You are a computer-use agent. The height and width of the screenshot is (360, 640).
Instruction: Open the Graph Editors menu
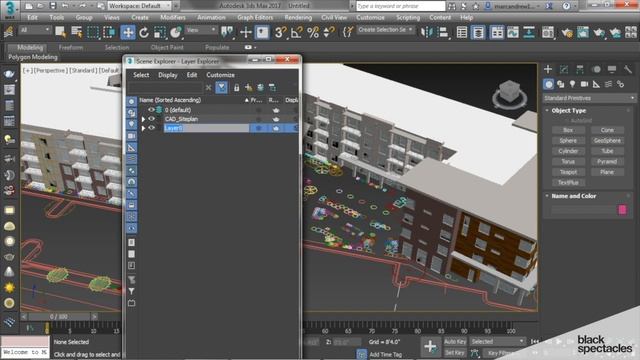[x=255, y=18]
